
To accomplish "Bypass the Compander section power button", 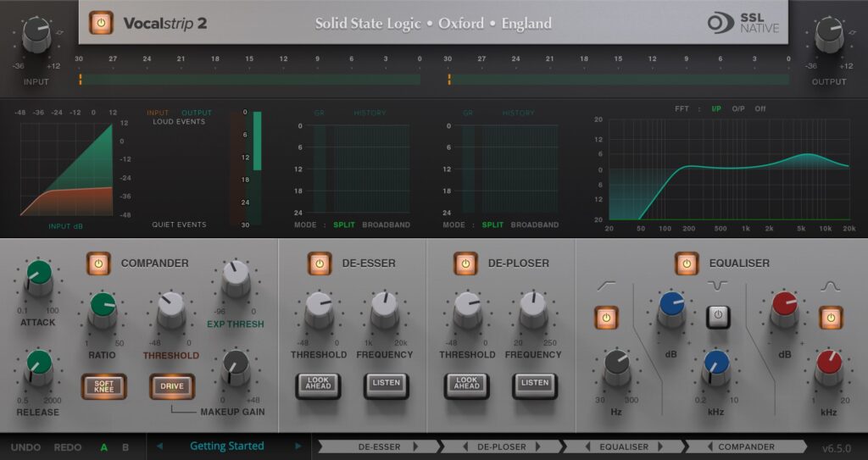I will (x=98, y=263).
